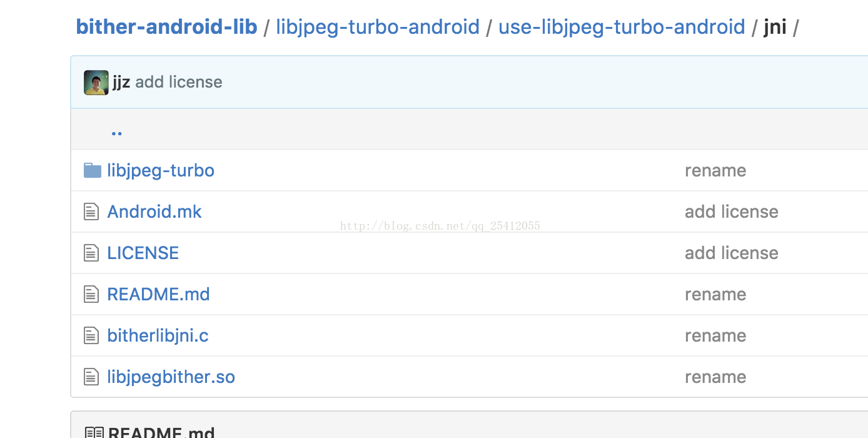
Task: Click the jjz author name
Action: pyautogui.click(x=121, y=82)
